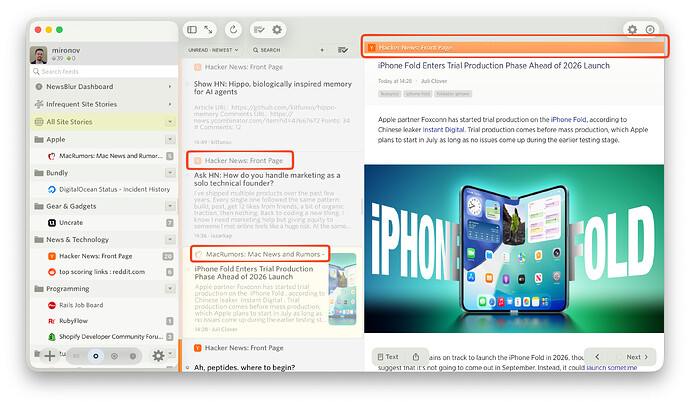Expand the NewsBlur Dashboard arrow
This screenshot has width=690, height=406.
click(170, 87)
